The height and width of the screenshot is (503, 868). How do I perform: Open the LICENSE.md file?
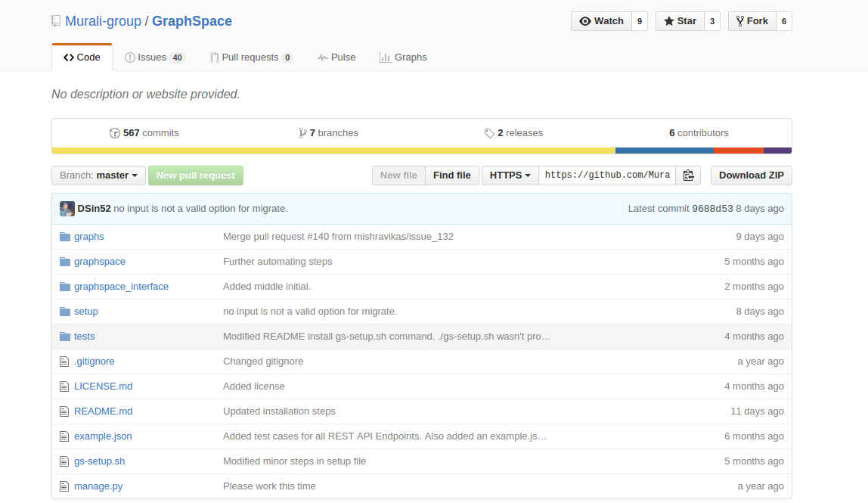tap(103, 386)
